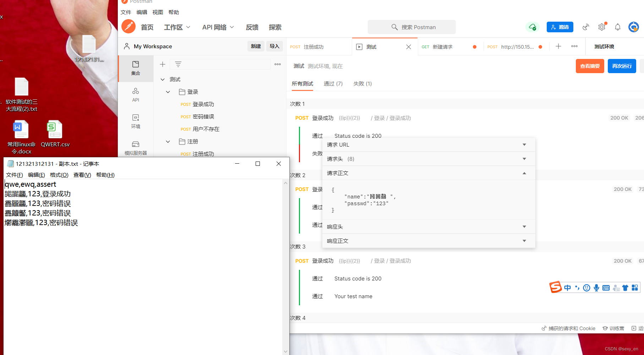Expand the 响应正文 section
Screen dimensions: 644x355
click(x=429, y=241)
